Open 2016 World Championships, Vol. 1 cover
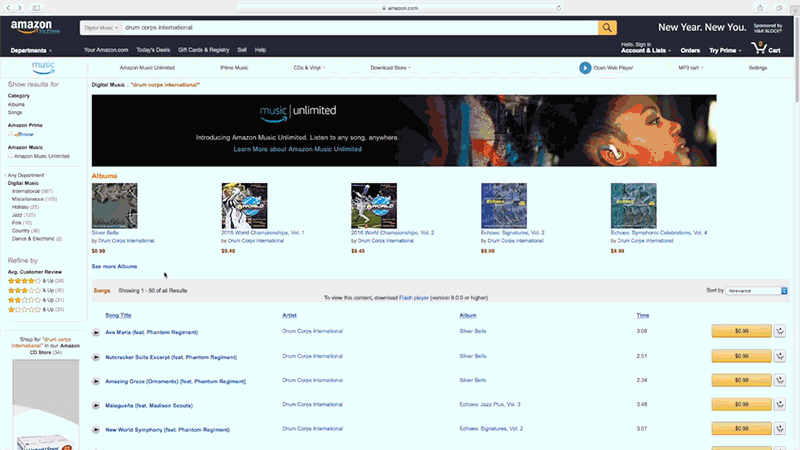The height and width of the screenshot is (450, 800). (244, 206)
